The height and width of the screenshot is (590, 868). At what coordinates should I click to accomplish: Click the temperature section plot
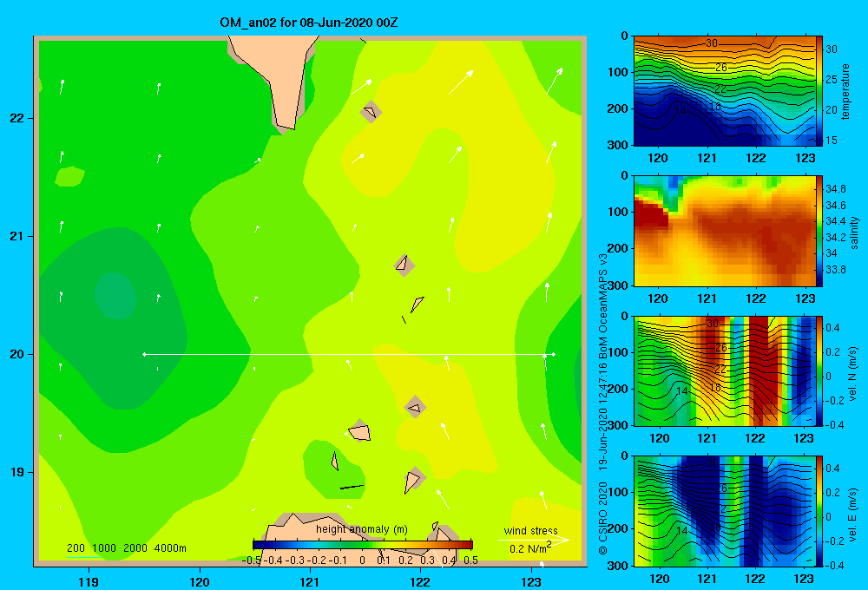[x=724, y=91]
